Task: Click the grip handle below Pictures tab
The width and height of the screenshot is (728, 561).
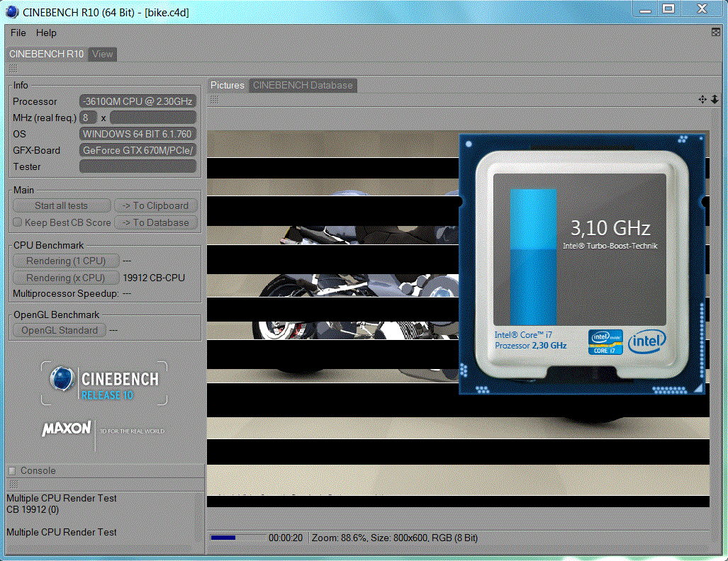Action: point(214,100)
